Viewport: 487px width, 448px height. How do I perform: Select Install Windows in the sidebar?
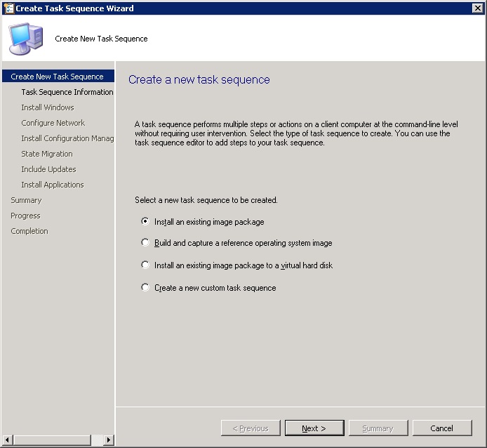(47, 107)
